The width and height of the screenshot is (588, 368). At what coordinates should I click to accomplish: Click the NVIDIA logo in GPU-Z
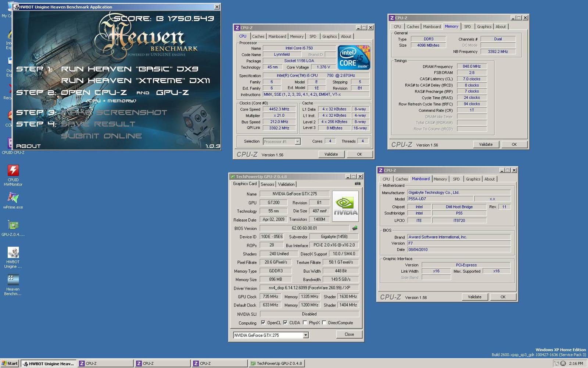[x=345, y=206]
